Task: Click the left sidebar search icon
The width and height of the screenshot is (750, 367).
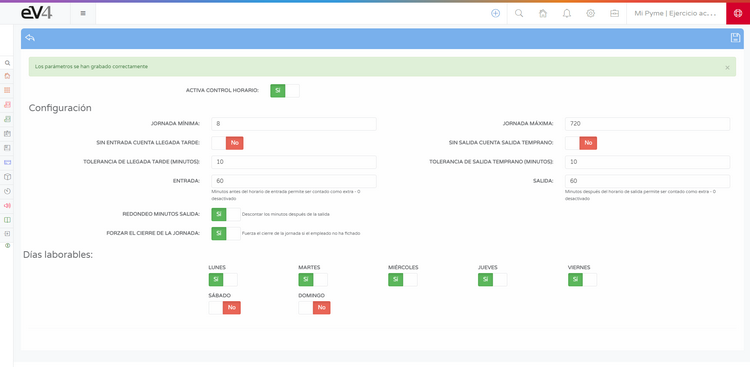Action: tap(7, 63)
